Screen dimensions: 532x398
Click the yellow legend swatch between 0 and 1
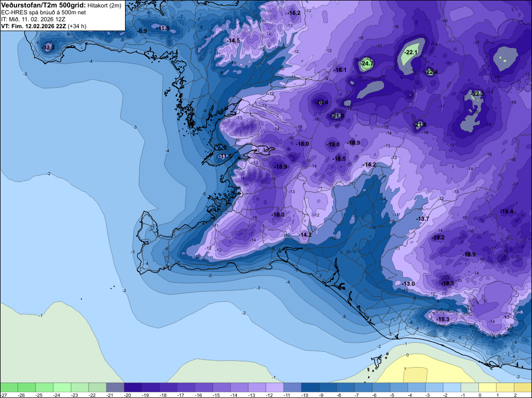(x=487, y=387)
